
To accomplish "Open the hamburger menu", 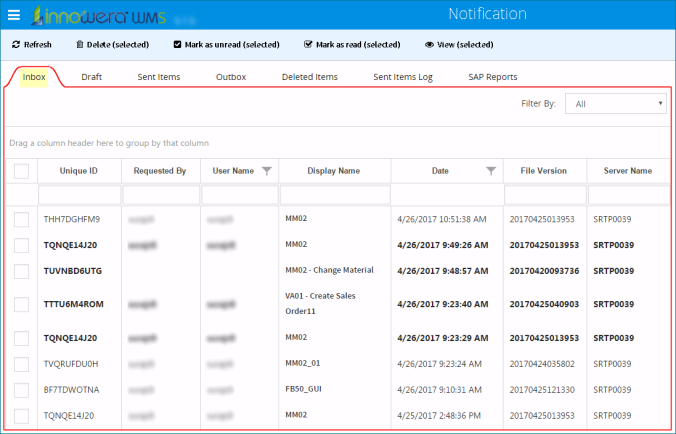I will tap(14, 15).
